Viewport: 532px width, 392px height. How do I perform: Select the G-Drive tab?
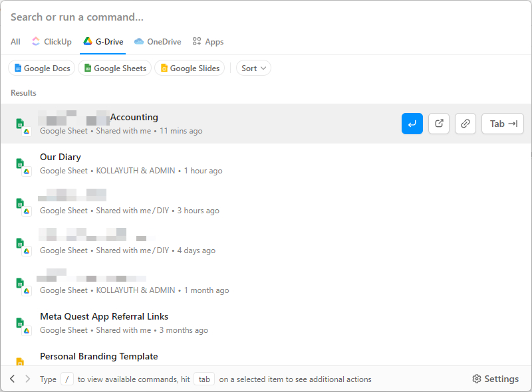coord(103,42)
